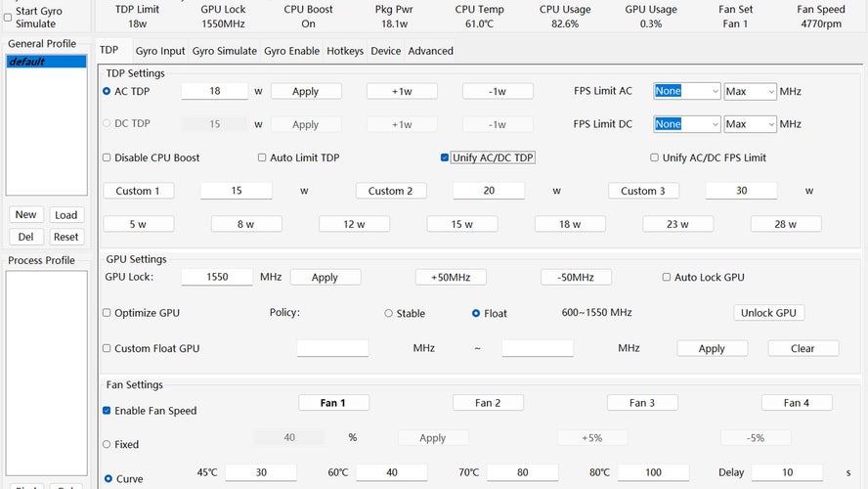Select the Fixed fan mode radio button
Viewport: 868px width, 489px height.
[107, 444]
